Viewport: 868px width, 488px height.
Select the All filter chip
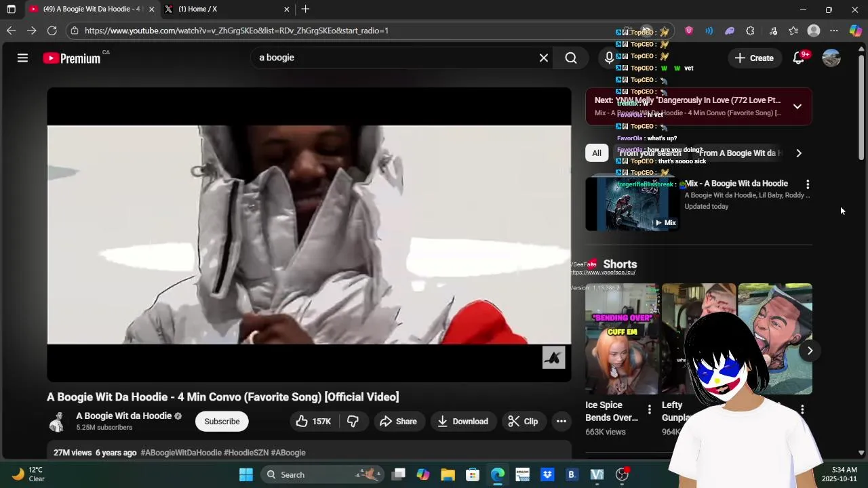coord(596,153)
